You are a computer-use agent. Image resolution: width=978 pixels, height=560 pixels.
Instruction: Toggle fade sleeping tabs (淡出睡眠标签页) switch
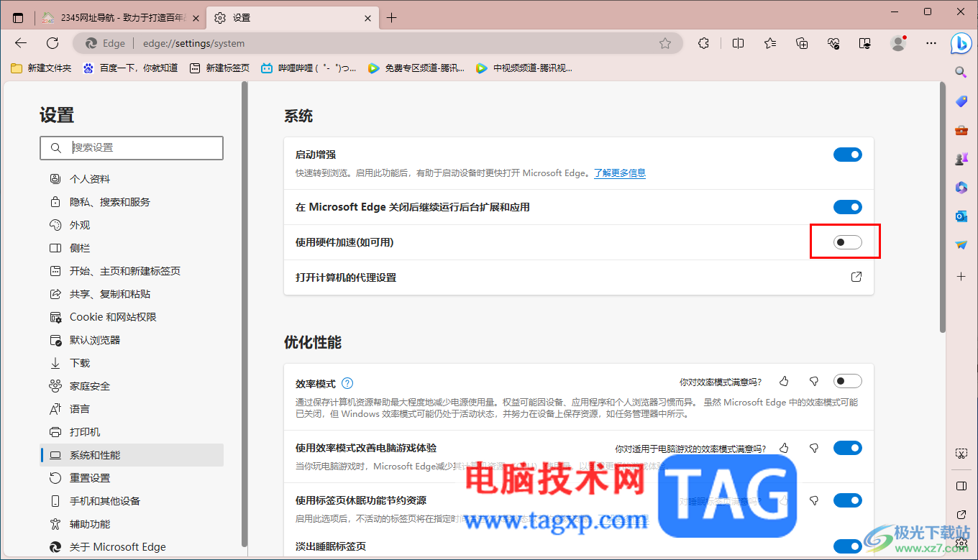[848, 547]
